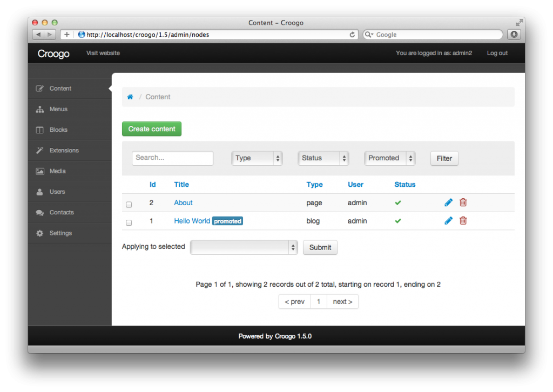
Task: Edit the About page with pencil icon
Action: point(448,202)
